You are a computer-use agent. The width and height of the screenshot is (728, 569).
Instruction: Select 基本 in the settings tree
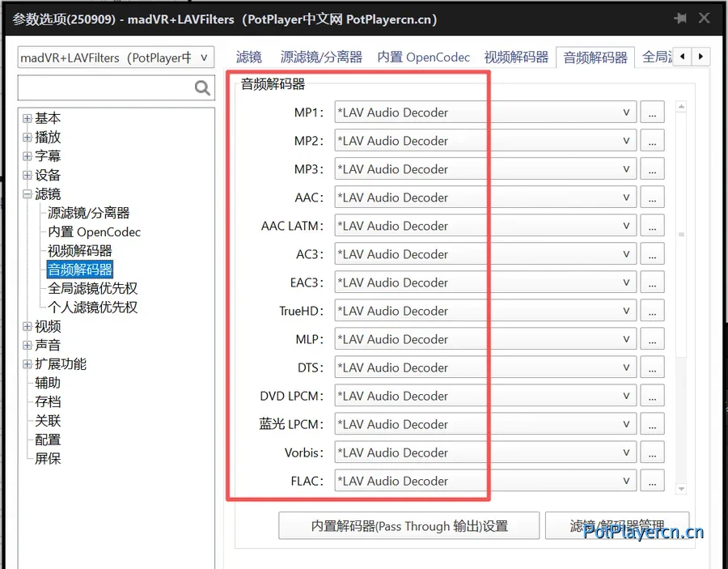point(48,118)
